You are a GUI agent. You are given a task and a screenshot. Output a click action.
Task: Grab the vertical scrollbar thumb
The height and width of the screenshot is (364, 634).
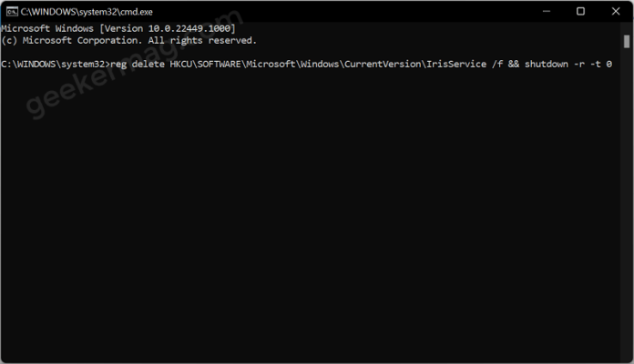click(627, 42)
